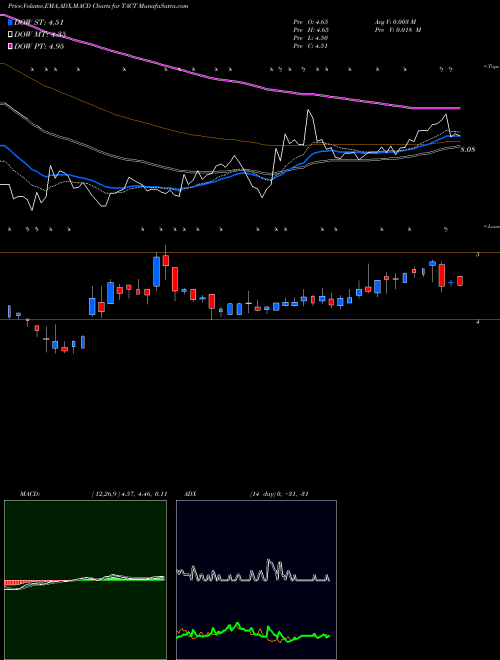
Task: Click the chart title mentioning MunafaSutra.com
Action: [x=98, y=6]
